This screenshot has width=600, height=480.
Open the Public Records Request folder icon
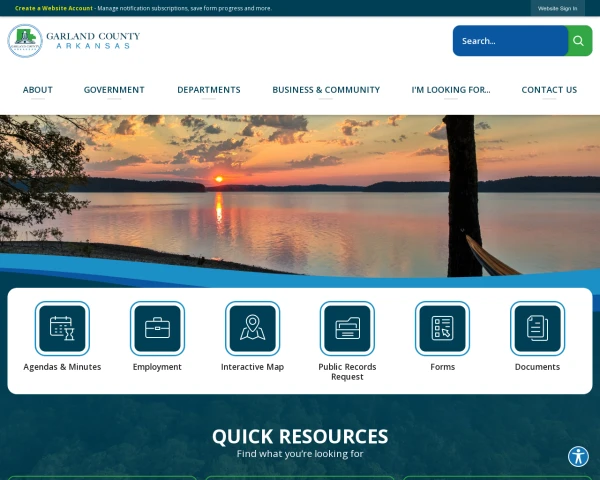click(x=347, y=328)
